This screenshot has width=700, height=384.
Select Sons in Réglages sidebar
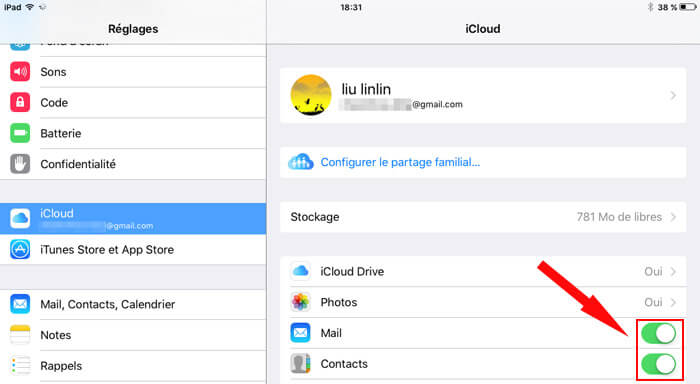click(x=133, y=72)
